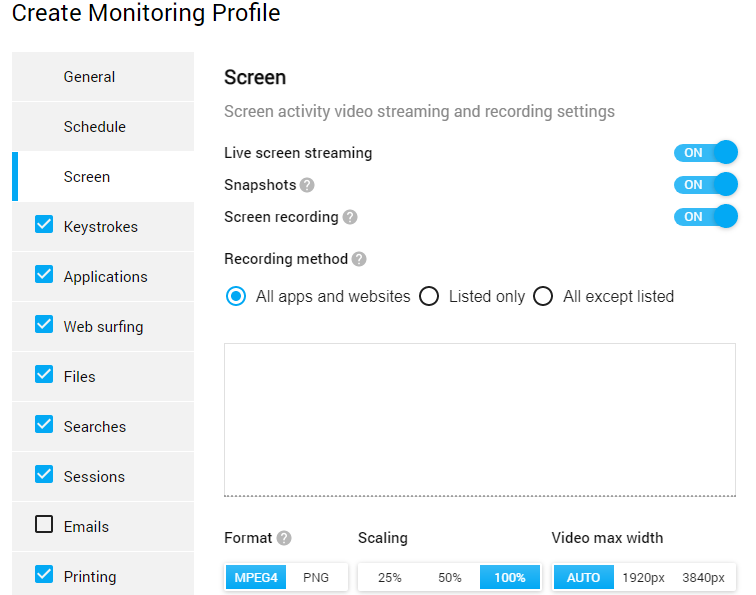The image size is (756, 595).
Task: Open the Emails tab label
Action: pos(86,527)
